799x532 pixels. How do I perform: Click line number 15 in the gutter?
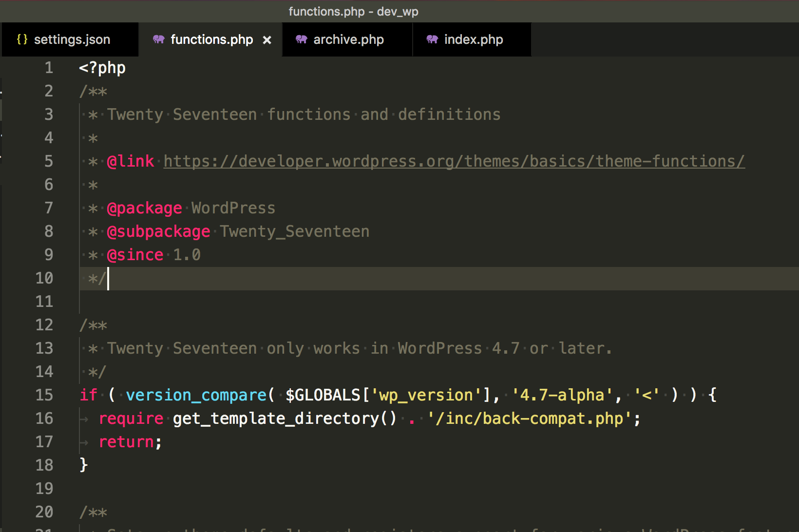pos(44,395)
